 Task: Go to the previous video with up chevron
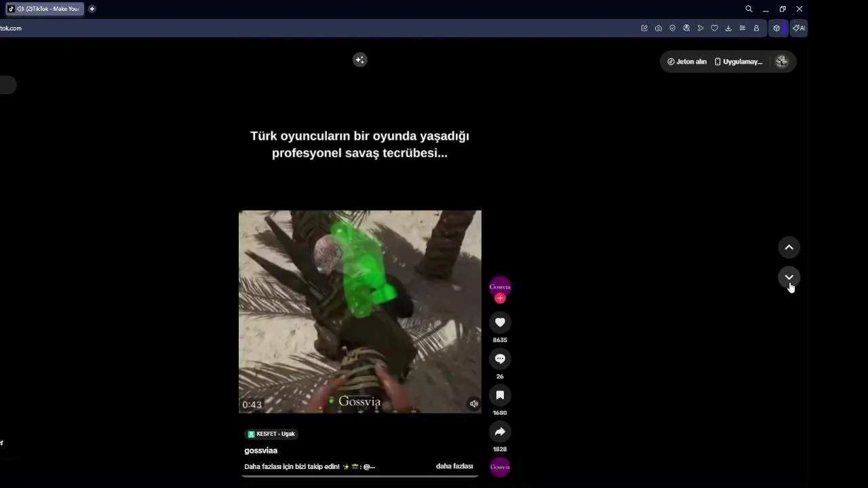click(x=789, y=247)
